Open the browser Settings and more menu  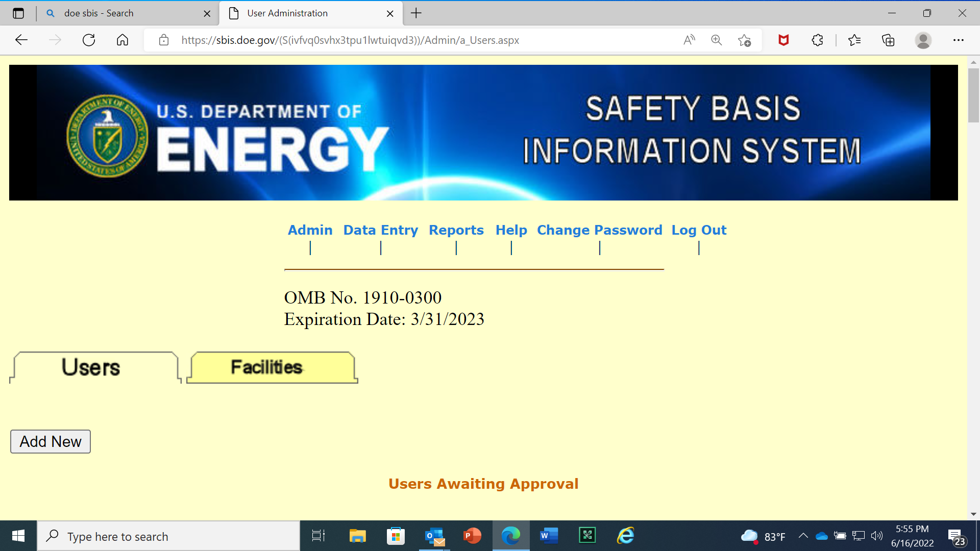point(959,40)
